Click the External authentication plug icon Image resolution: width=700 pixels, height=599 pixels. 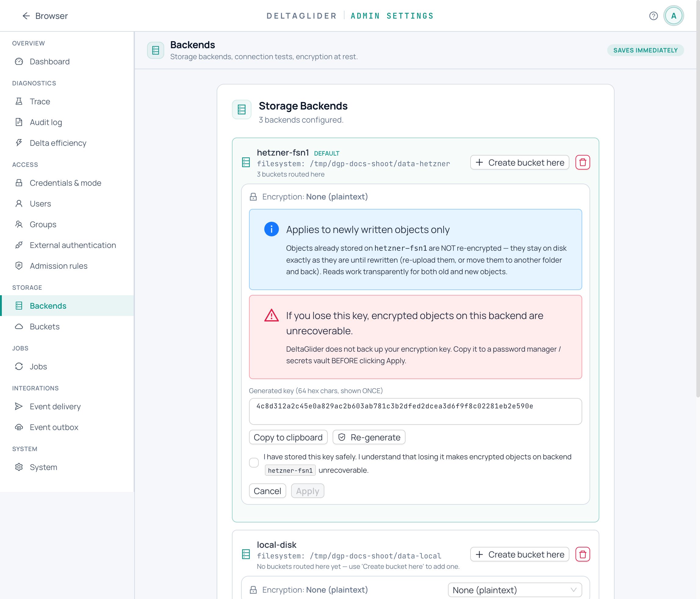19,245
